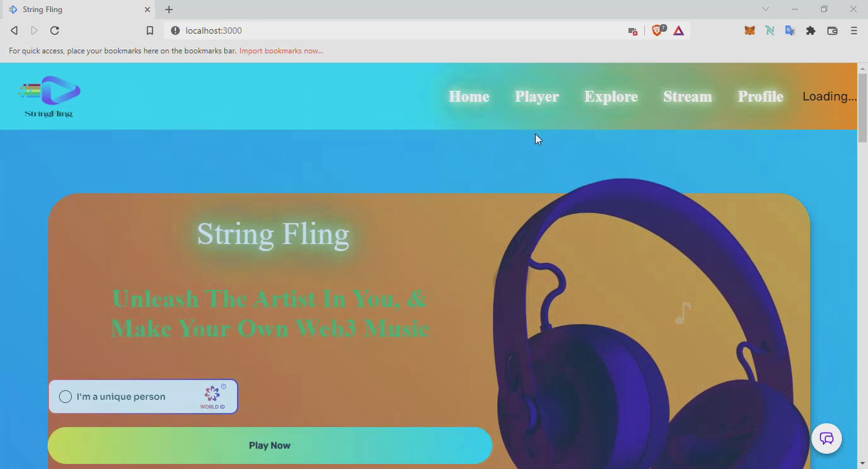868x469 pixels.
Task: Click the browser forward arrow
Action: point(34,30)
